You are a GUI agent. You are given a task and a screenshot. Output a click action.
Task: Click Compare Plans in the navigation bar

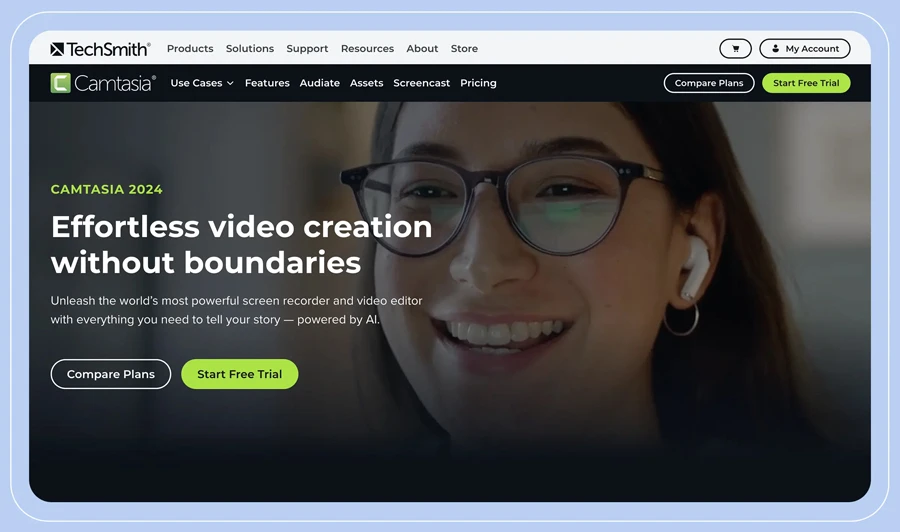coord(709,83)
